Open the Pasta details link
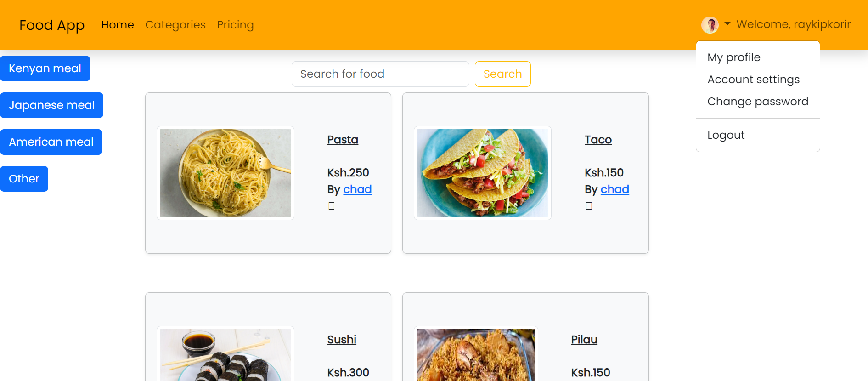This screenshot has width=868, height=381. click(342, 139)
